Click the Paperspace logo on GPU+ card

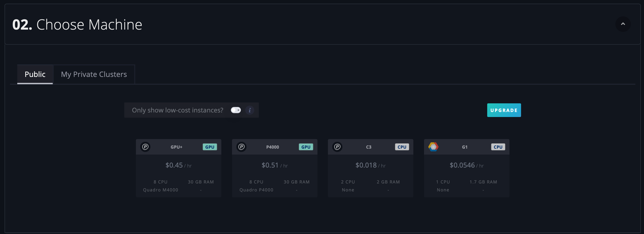(x=145, y=147)
